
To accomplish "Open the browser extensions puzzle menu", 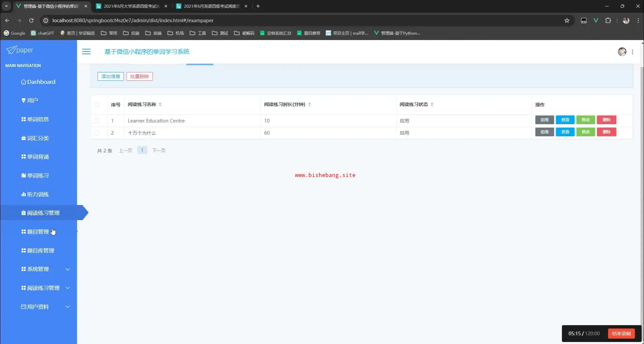I will pyautogui.click(x=608, y=21).
